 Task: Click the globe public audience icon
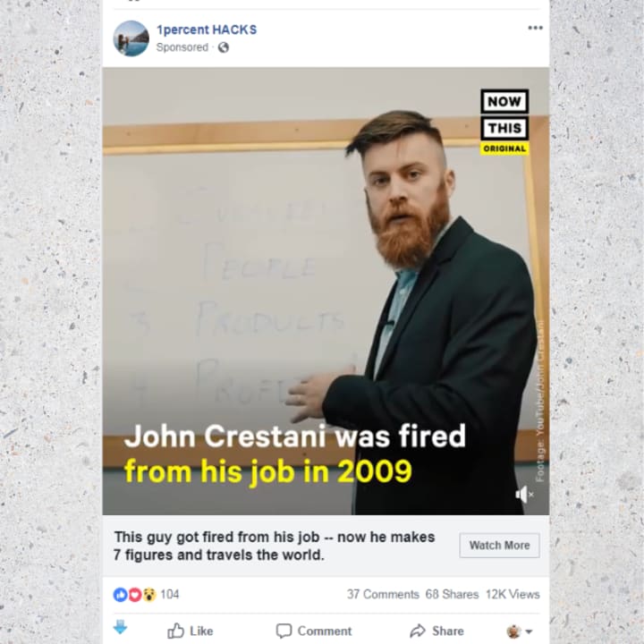click(x=224, y=47)
